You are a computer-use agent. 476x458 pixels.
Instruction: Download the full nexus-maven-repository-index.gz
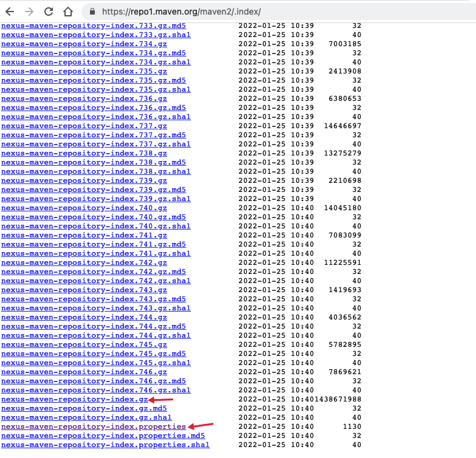75,400
